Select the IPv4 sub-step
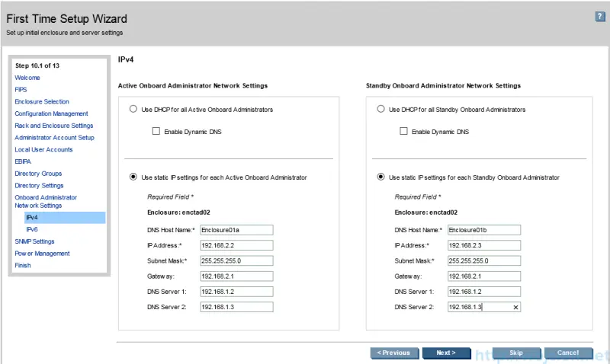This screenshot has width=610, height=364. tap(65, 218)
